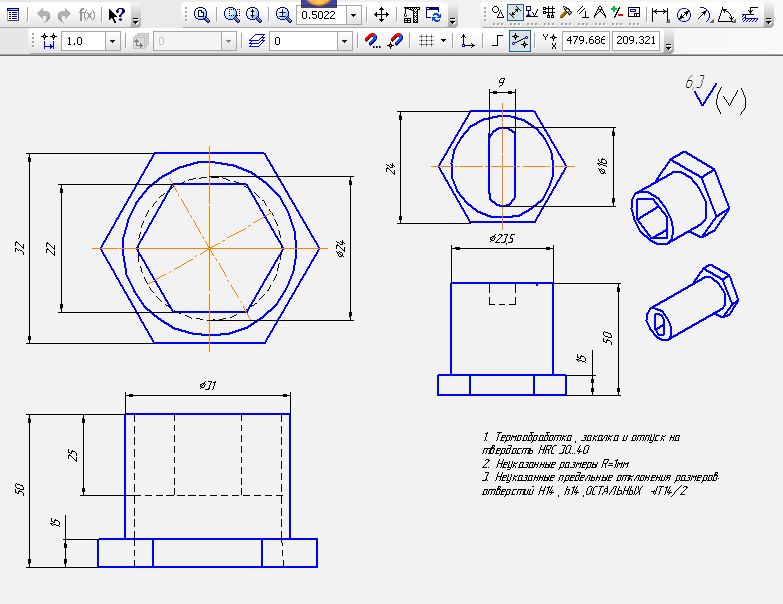Switch to the Dimensions tools panel
Screen dimensions: 783x604
pos(514,13)
